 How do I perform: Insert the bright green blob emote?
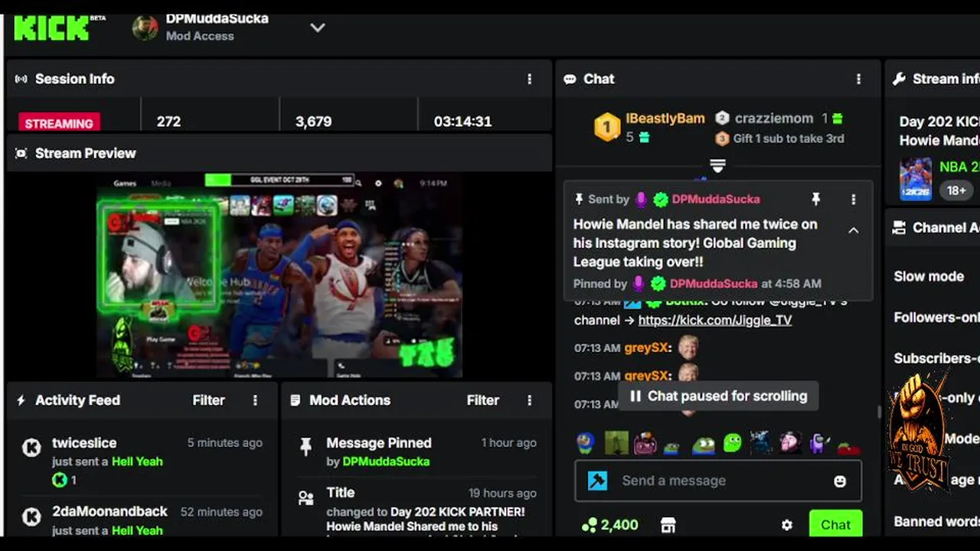[x=733, y=442]
